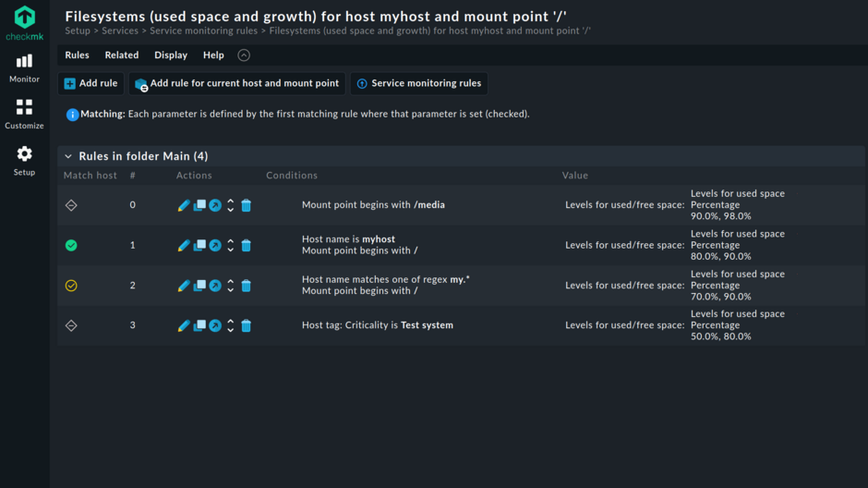This screenshot has width=868, height=488.
Task: Open Service monitoring rules breadcrumb link
Action: click(x=204, y=30)
